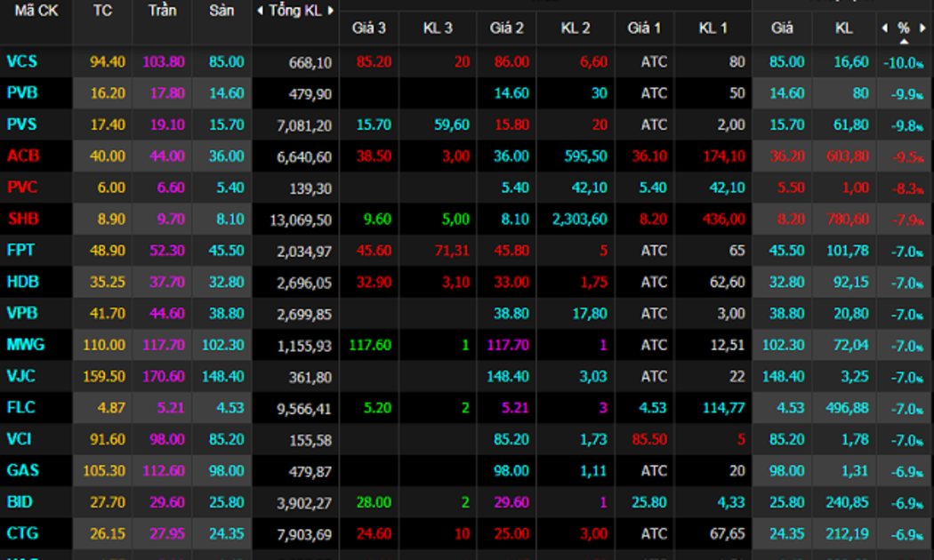Select the FPT stock symbol
934x560 pixels.
(x=22, y=250)
